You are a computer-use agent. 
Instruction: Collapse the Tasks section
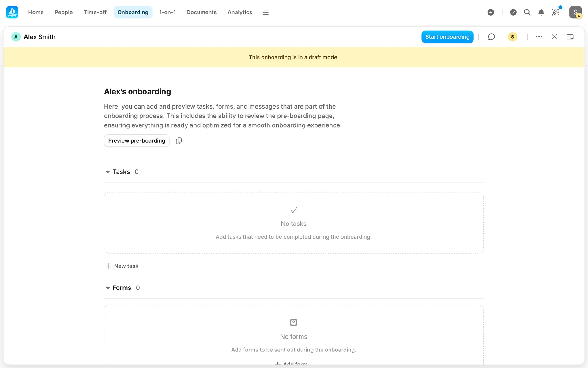click(107, 172)
